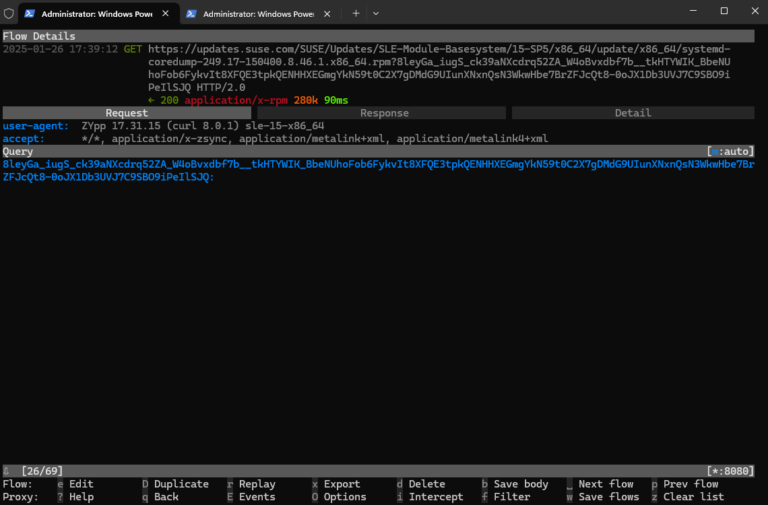Close the first PowerShell tab
Image resolution: width=768 pixels, height=505 pixels.
click(x=166, y=14)
